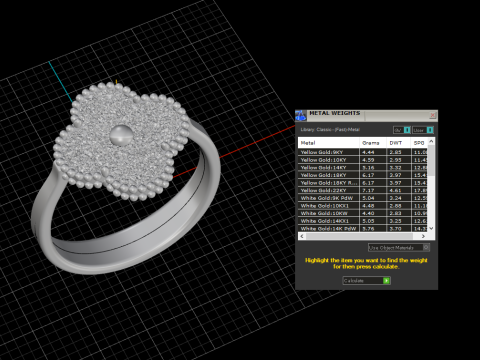Image resolution: width=480 pixels, height=360 pixels.
Task: Click the 7.17 grams value for Yellow Gold:22KY
Action: pos(368,190)
